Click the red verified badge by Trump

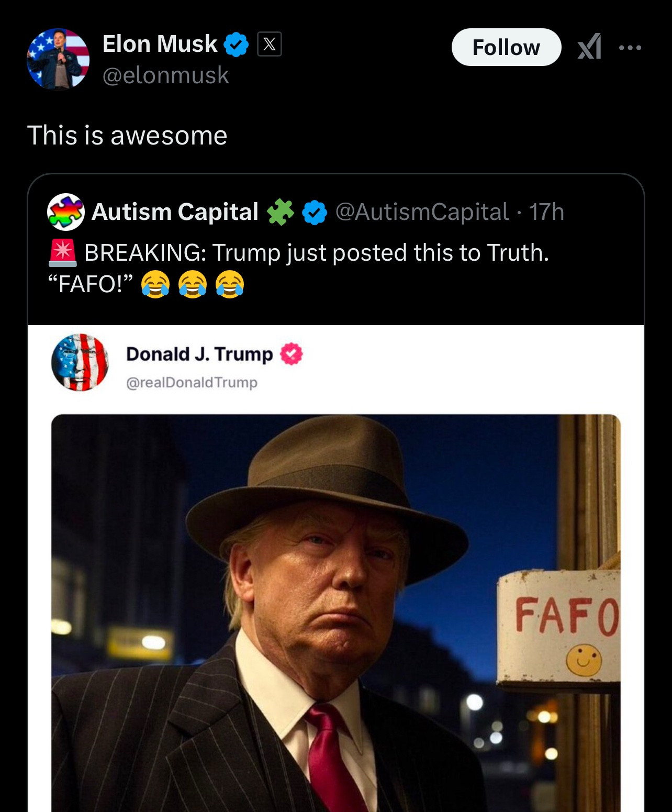292,354
